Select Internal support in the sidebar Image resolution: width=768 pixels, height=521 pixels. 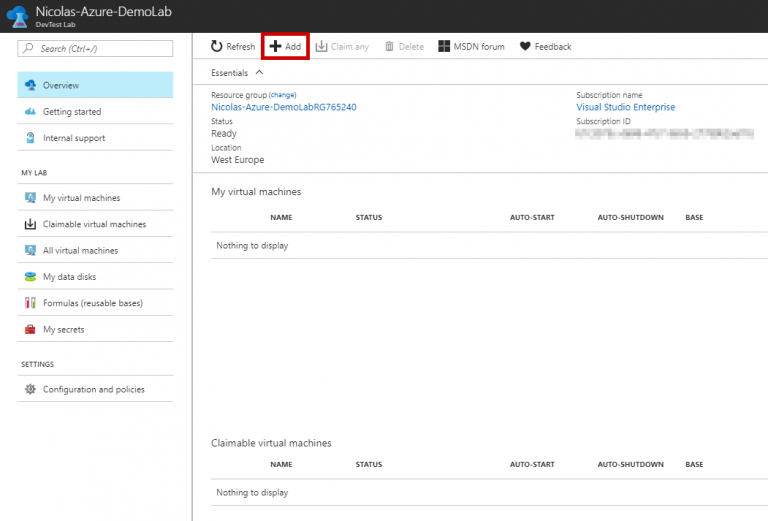click(95, 138)
